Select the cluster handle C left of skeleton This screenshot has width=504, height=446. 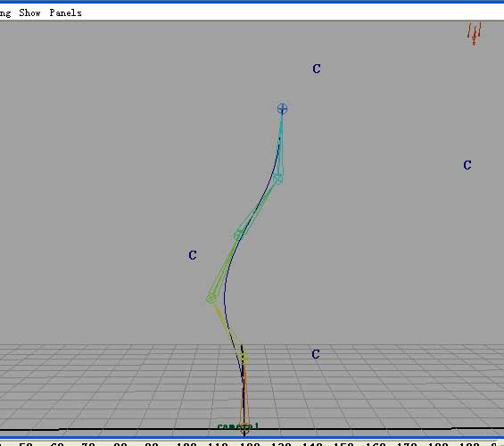[192, 255]
